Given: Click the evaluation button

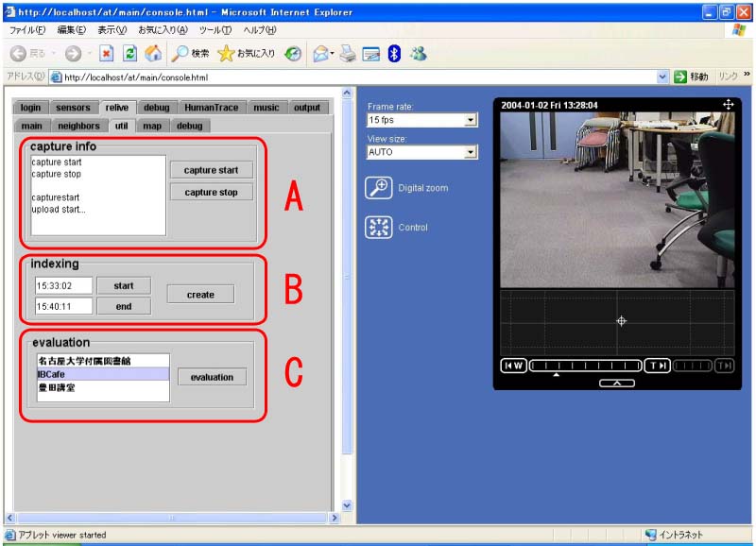Looking at the screenshot, I should tap(212, 377).
